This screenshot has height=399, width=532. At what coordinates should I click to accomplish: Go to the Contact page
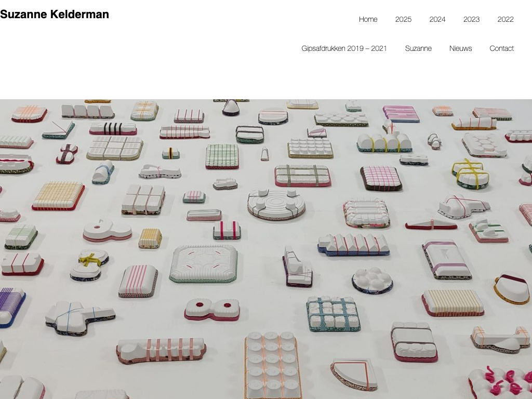click(501, 48)
